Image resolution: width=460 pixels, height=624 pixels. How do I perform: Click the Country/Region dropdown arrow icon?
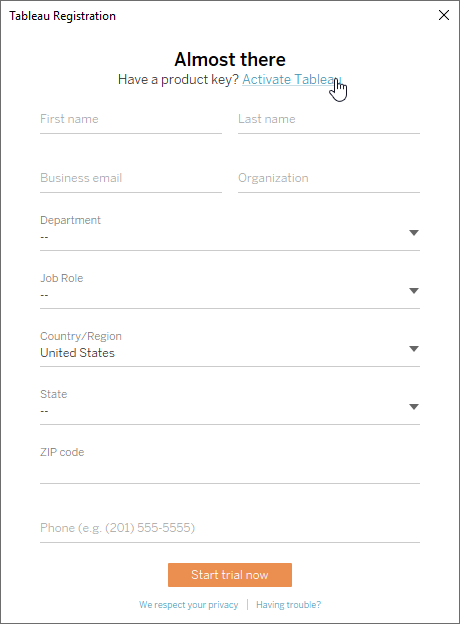[414, 349]
